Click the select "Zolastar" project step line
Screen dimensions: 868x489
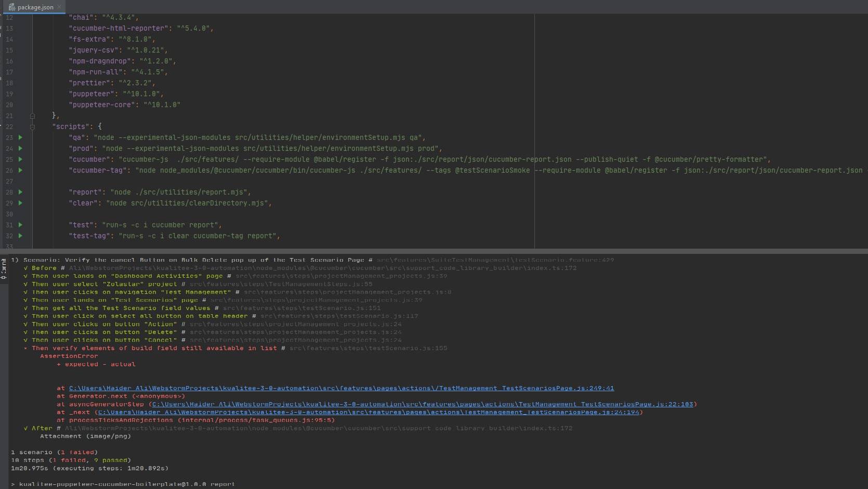pyautogui.click(x=198, y=284)
